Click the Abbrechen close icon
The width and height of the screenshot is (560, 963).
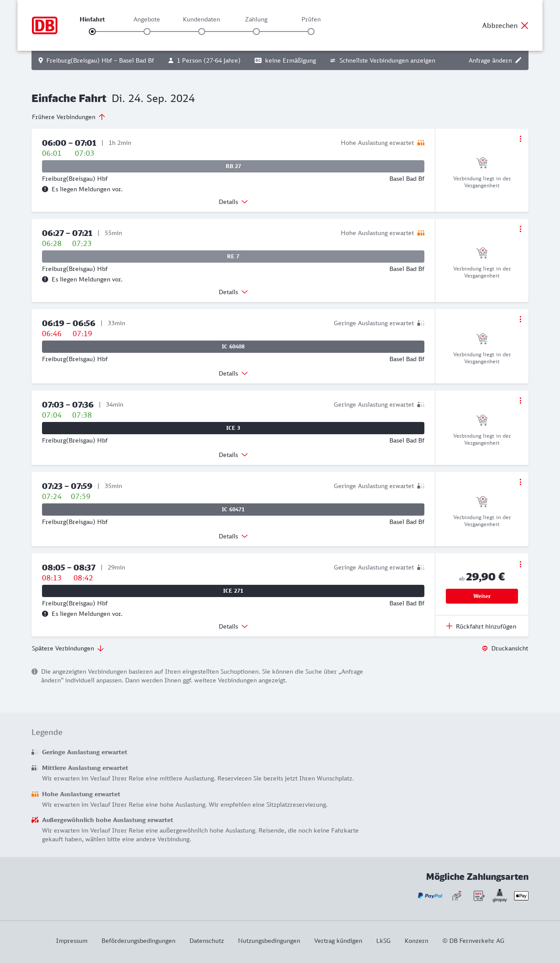point(525,25)
